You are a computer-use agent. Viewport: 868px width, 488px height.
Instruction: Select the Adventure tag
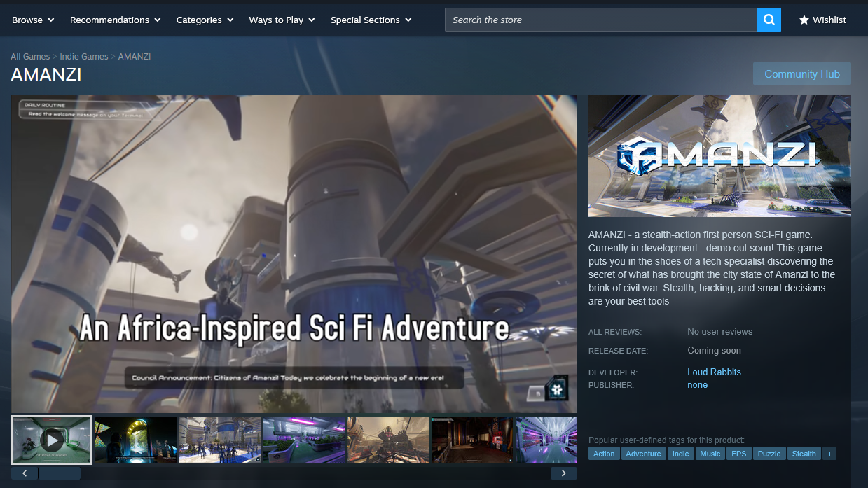coord(643,454)
